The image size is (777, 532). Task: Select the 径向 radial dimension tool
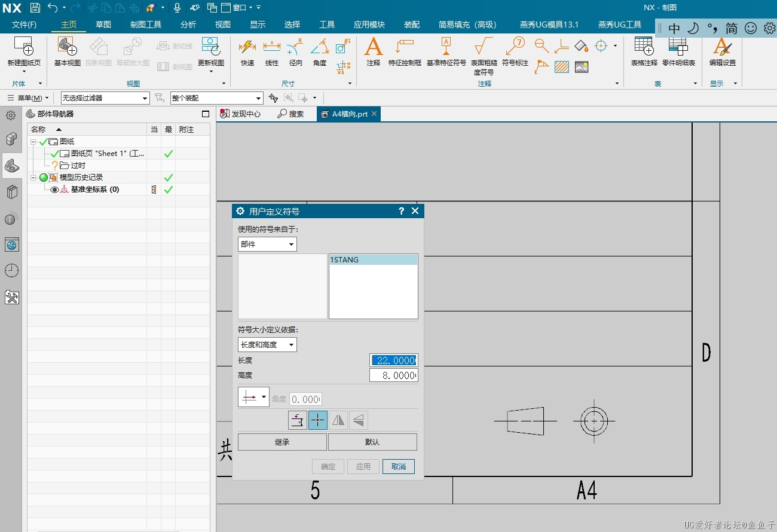point(295,52)
